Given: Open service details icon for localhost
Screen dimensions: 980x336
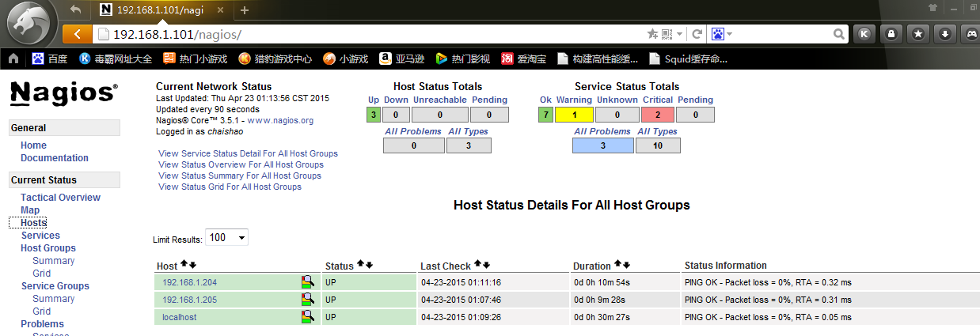Looking at the screenshot, I should point(307,317).
